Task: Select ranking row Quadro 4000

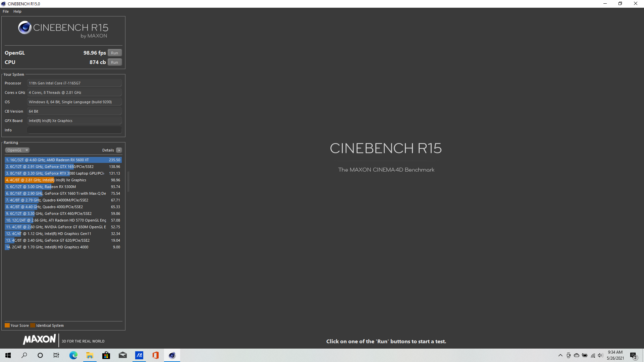Action: coord(63,207)
